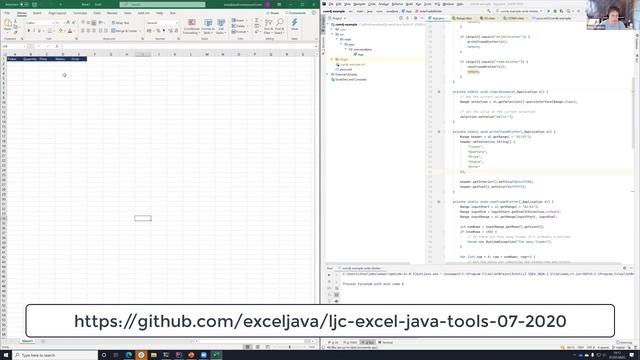The height and width of the screenshot is (360, 640).
Task: Click the Percent Style icon in Excel
Action: 158,31
